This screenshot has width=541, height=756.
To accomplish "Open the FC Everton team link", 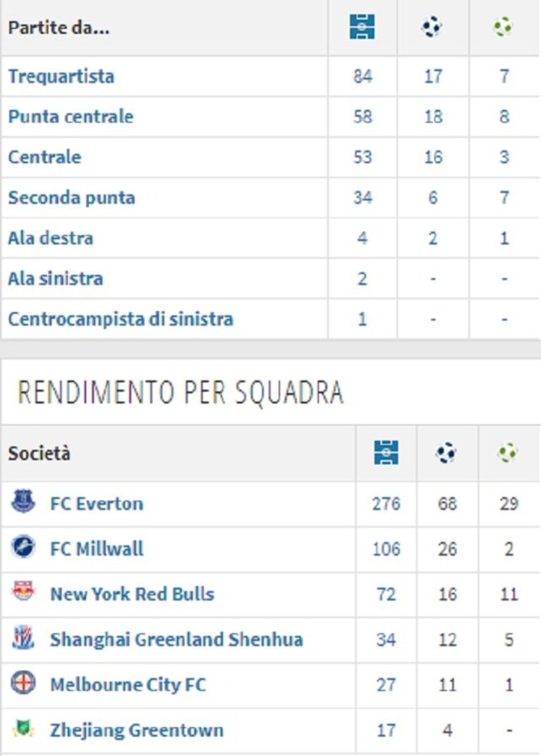I will [x=97, y=503].
